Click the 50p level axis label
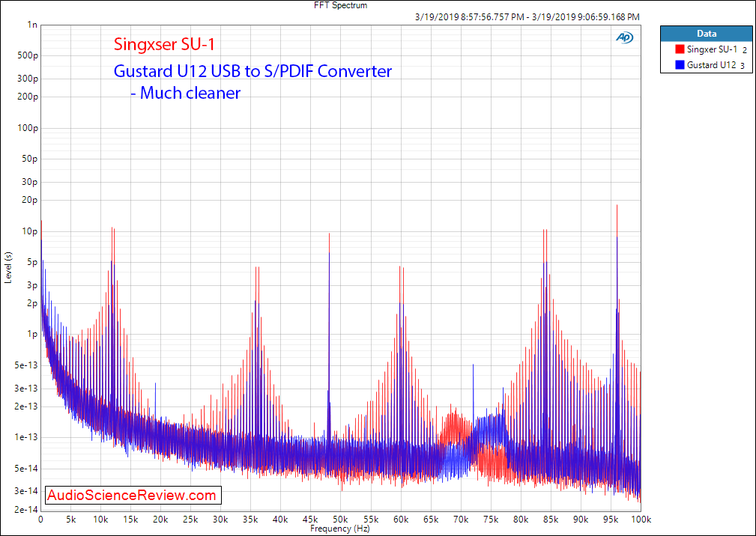 click(30, 159)
